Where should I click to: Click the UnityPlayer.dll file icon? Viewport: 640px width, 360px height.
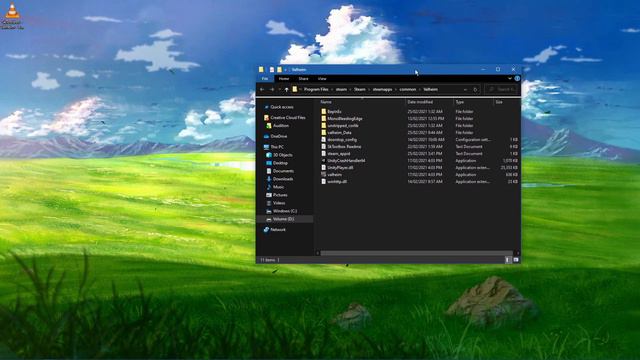pyautogui.click(x=324, y=168)
